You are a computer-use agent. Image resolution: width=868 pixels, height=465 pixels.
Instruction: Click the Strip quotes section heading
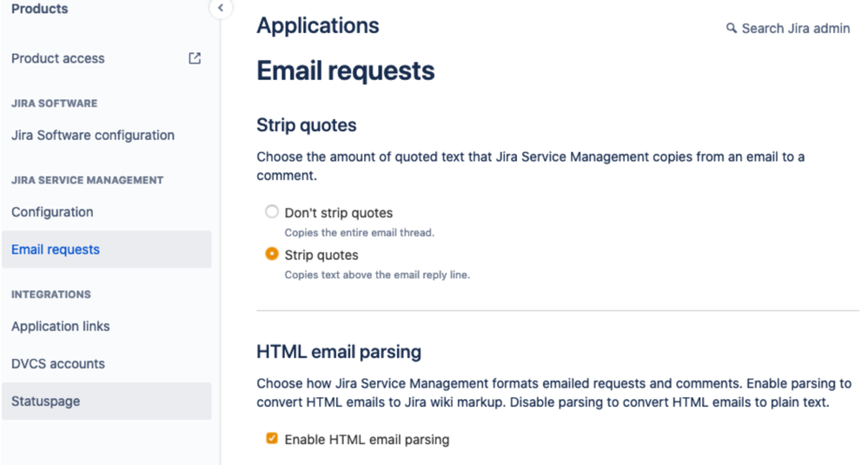click(x=306, y=125)
